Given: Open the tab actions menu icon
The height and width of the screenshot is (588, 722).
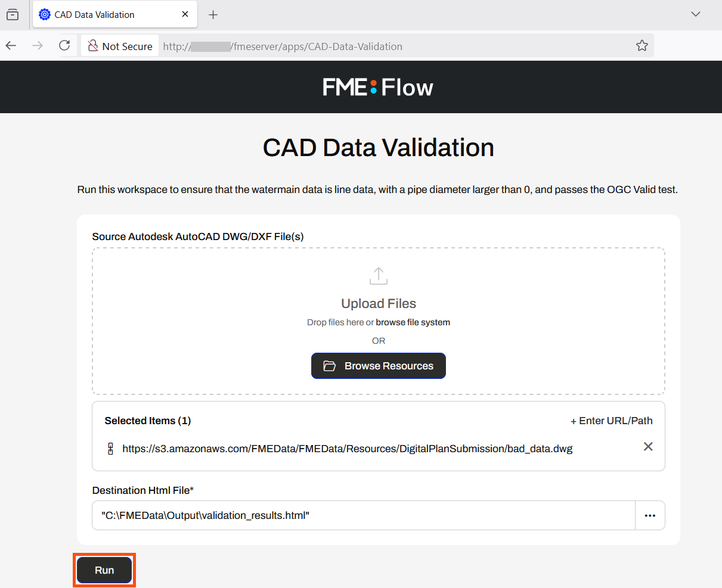Looking at the screenshot, I should (x=13, y=14).
